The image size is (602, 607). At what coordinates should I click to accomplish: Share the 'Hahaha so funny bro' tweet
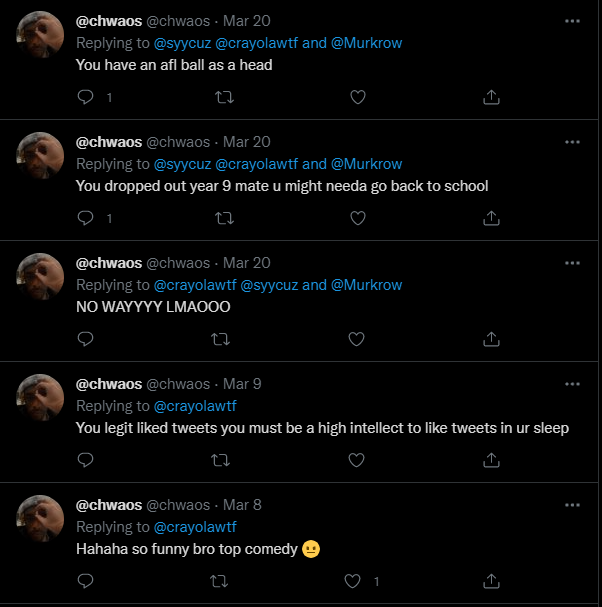coord(491,581)
